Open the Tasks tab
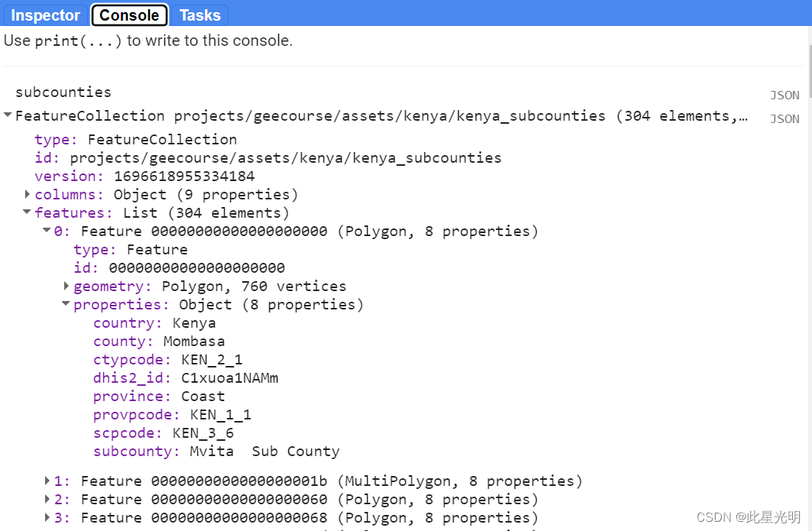Screen dimensions: 812x531 point(199,15)
